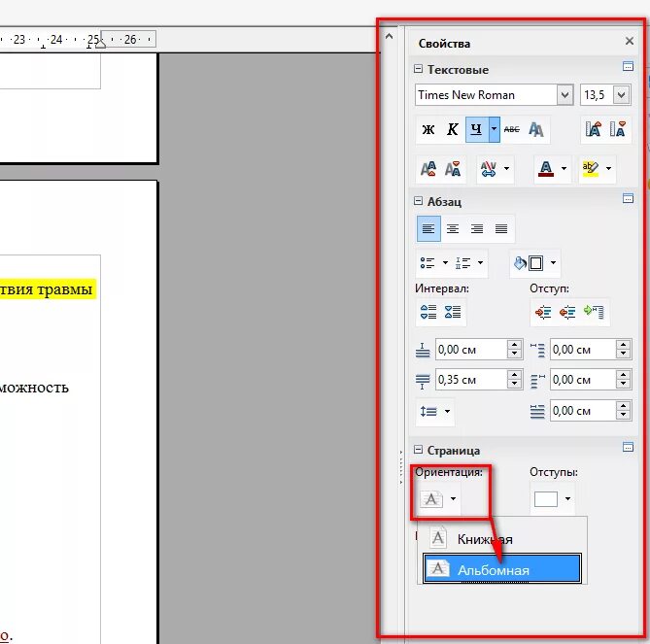Screen dimensions: 650x644
Task: Open bullet style dropdown arrow
Action: (445, 262)
